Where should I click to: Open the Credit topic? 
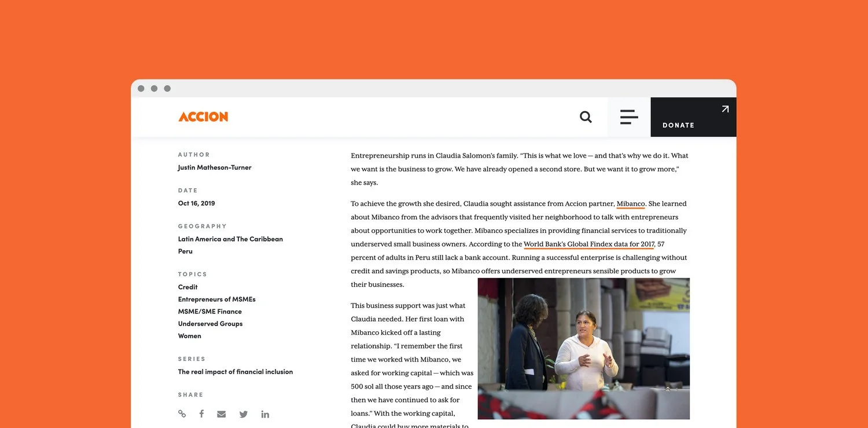[x=187, y=287]
